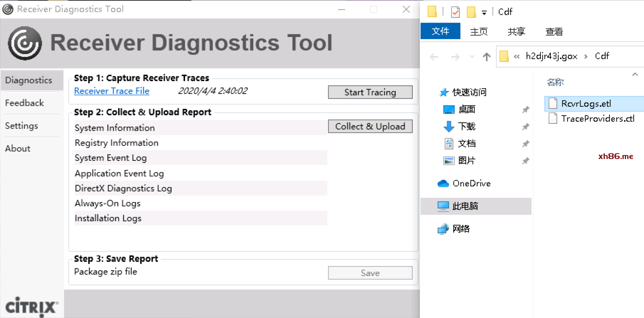Go forward in Explorer

click(455, 57)
